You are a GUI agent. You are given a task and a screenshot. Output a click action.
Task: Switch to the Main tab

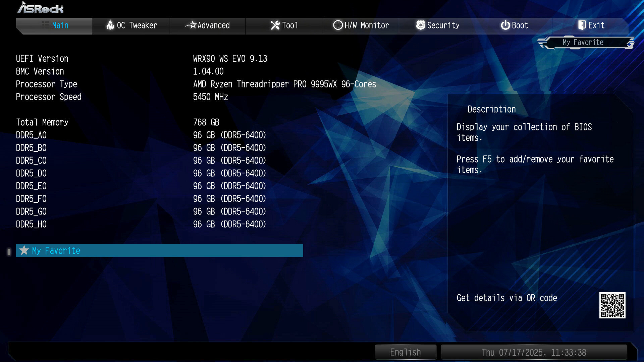pos(54,26)
